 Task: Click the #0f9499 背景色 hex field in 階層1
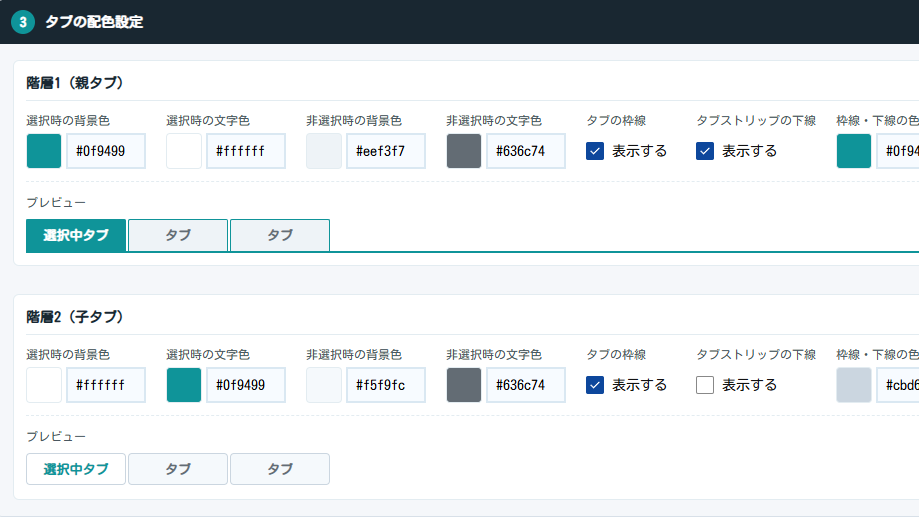click(106, 151)
